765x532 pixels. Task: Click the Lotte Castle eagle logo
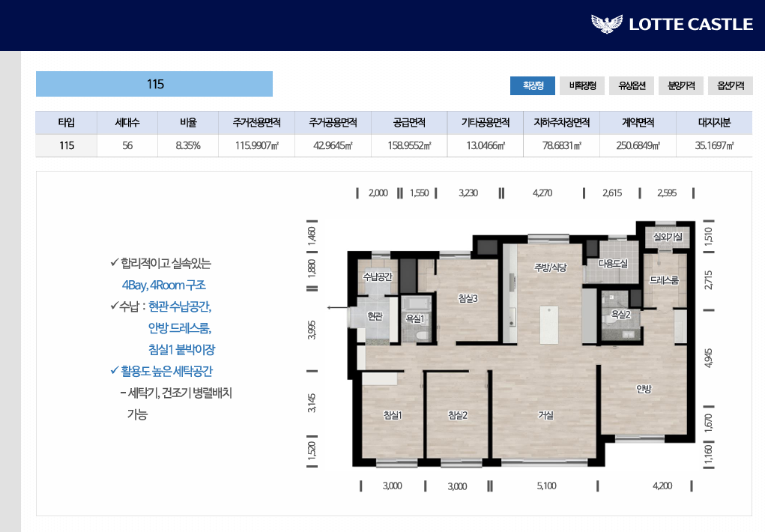coord(606,23)
